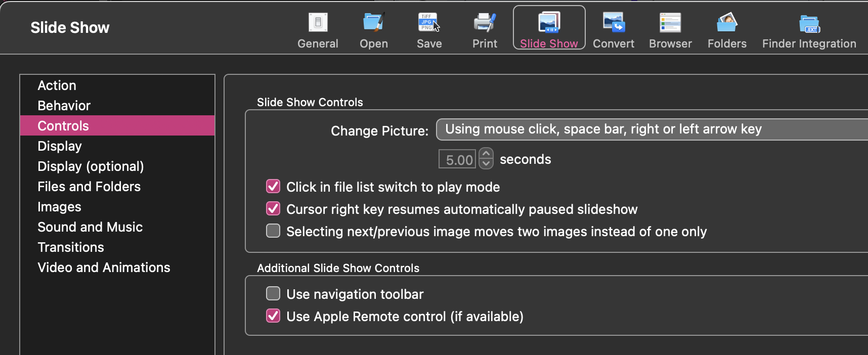Enable moving two images instead of one

coord(273,231)
